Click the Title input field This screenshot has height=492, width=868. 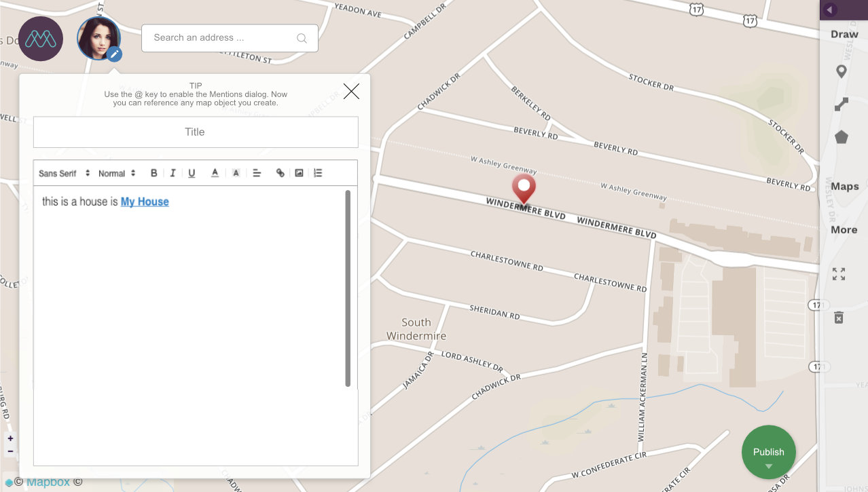click(195, 132)
